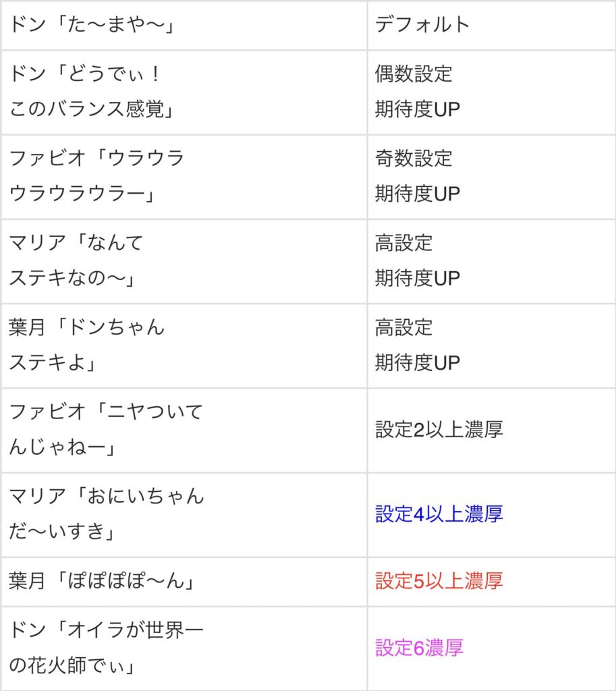Click マリア「おにいちゃんだ〜いすき」 cell

click(184, 515)
